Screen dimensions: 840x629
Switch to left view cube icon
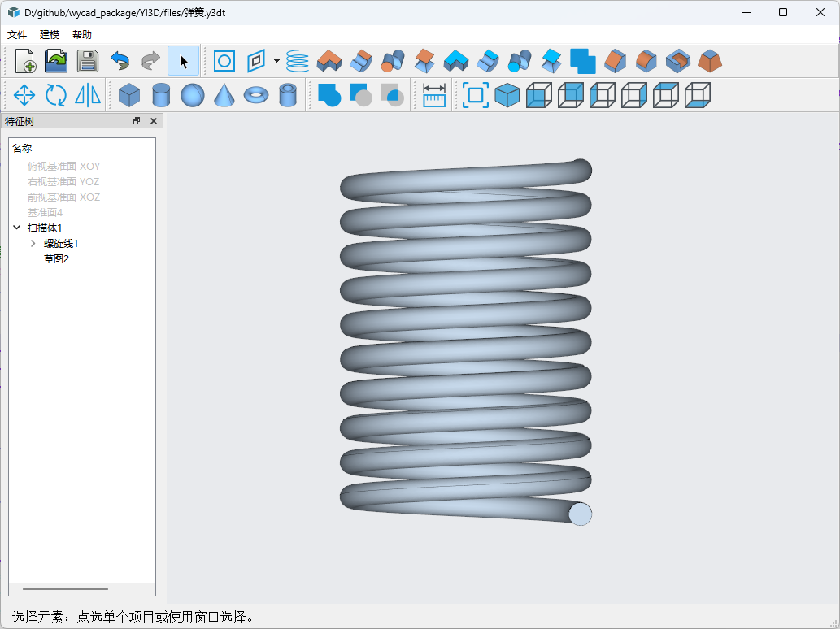point(602,95)
